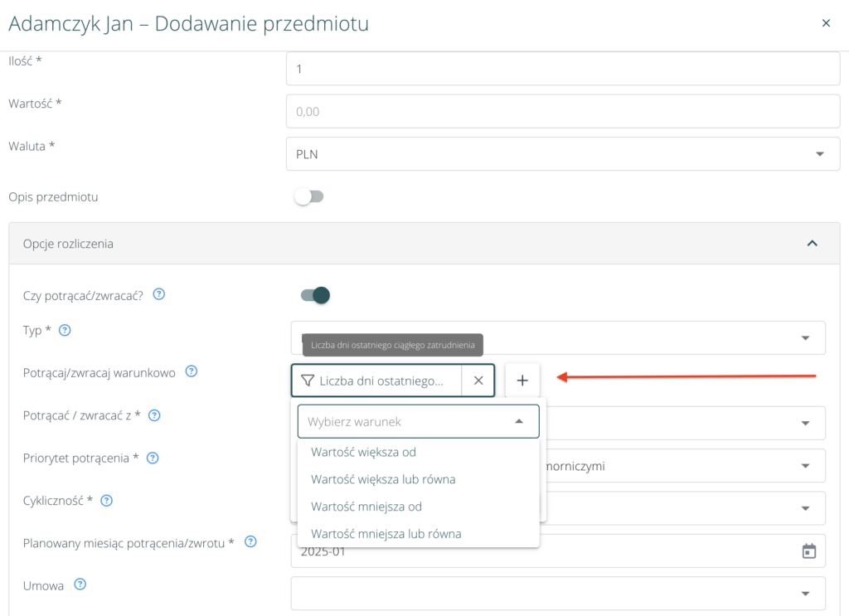Open the Waluta PLN dropdown
Viewport: 849px width, 616px height.
[x=564, y=154]
